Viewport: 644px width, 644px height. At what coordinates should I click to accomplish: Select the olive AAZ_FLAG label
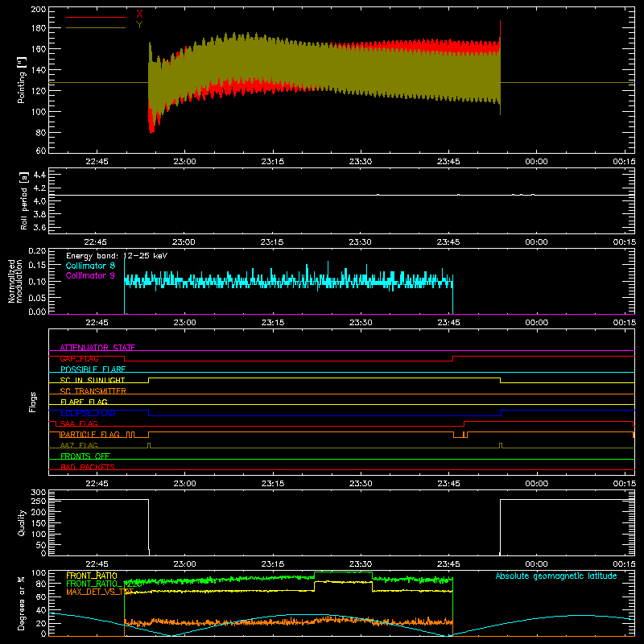[x=79, y=445]
